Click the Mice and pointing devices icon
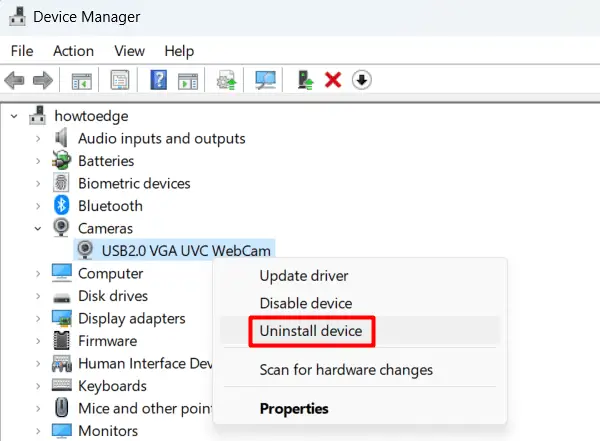600x441 pixels. click(x=62, y=407)
